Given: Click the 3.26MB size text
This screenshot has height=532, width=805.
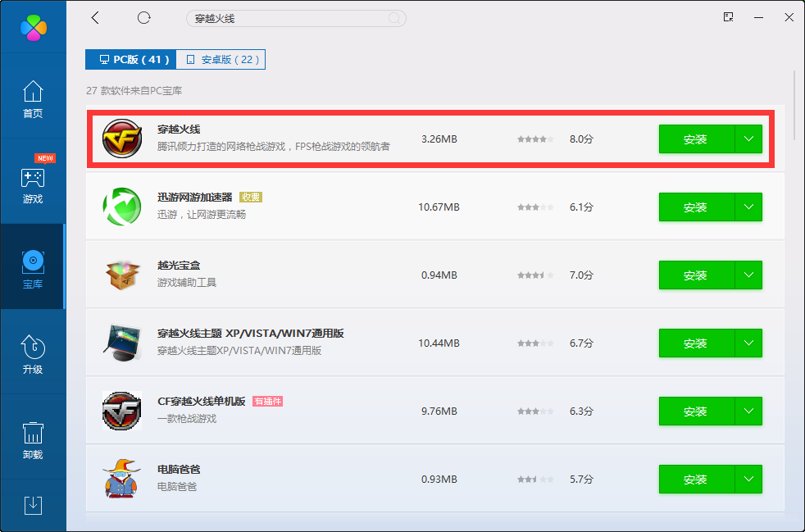Looking at the screenshot, I should (x=439, y=139).
